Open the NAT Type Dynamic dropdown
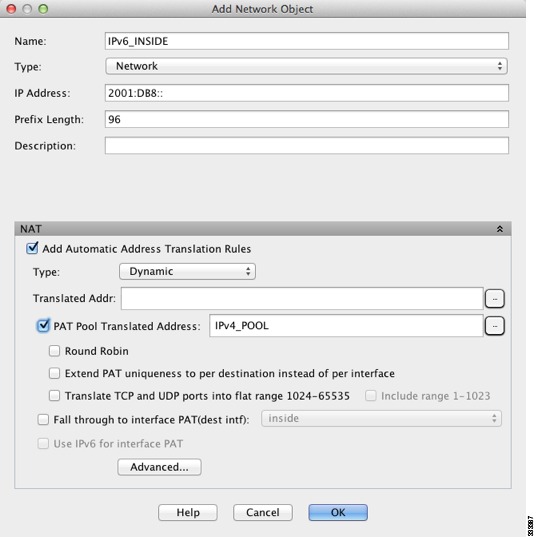536x537 pixels. pyautogui.click(x=187, y=272)
